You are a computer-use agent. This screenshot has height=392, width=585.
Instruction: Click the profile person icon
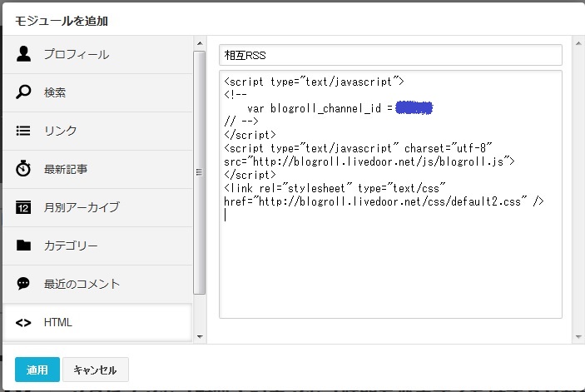point(23,54)
